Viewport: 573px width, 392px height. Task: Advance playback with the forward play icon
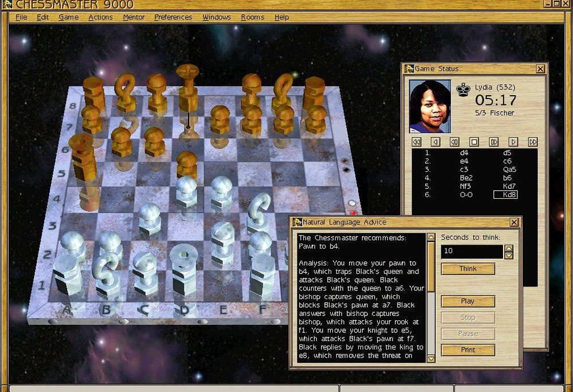(x=513, y=142)
